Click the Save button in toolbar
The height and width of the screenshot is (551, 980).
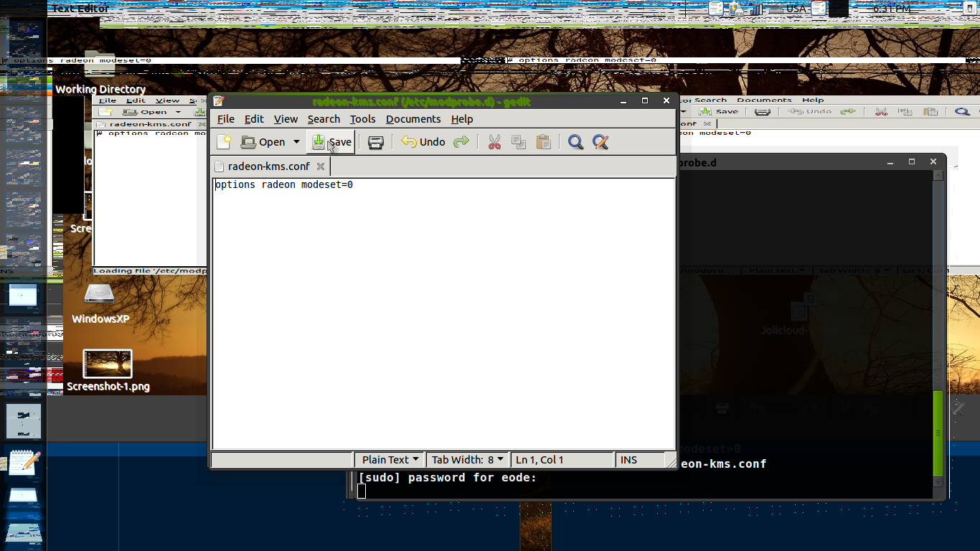point(331,142)
